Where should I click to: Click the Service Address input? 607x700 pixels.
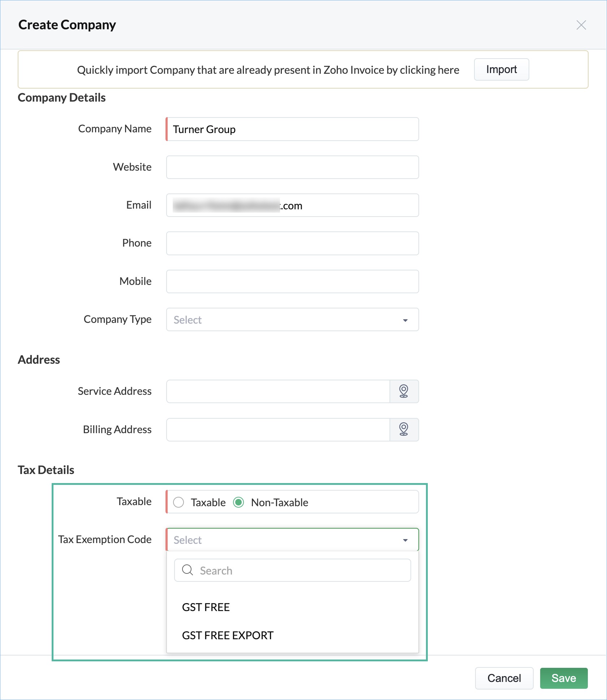[278, 391]
